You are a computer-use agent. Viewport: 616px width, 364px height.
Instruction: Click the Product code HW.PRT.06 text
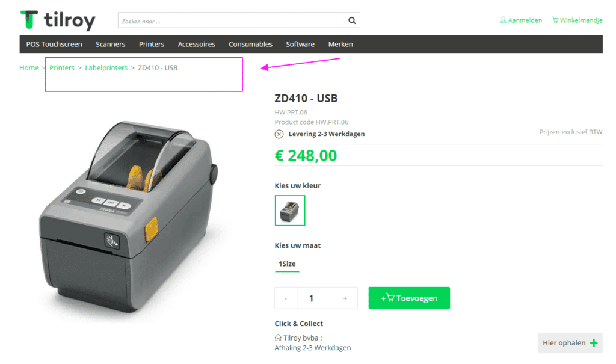point(311,122)
